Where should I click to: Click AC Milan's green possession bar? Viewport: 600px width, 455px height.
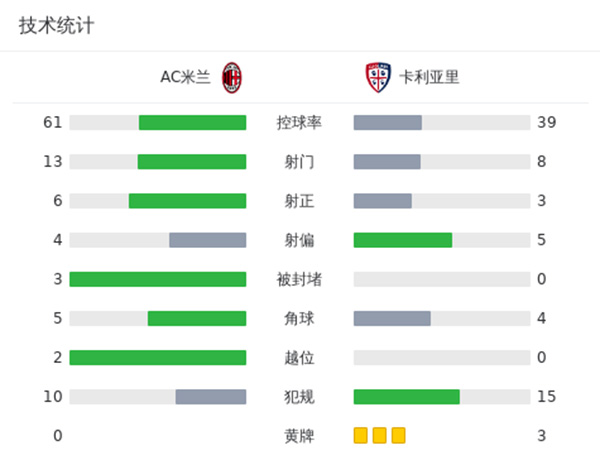(x=192, y=123)
